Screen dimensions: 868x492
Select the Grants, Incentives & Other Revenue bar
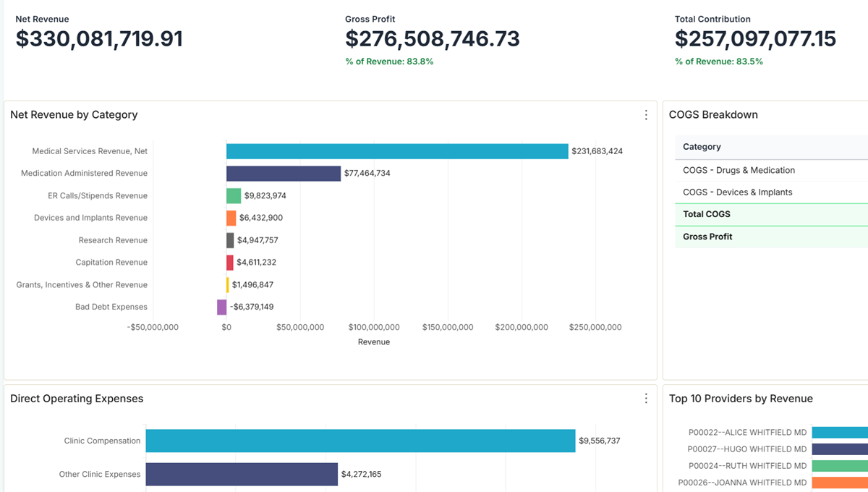tap(228, 285)
